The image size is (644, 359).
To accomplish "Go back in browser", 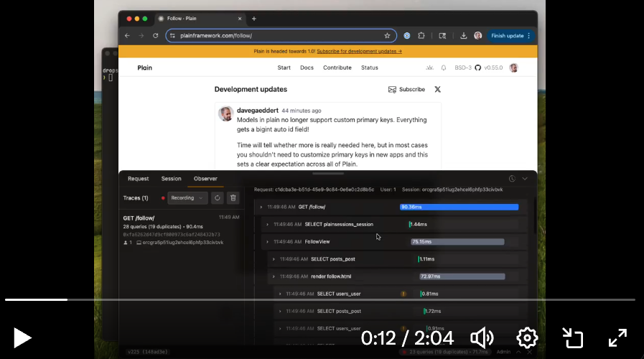I will point(127,36).
